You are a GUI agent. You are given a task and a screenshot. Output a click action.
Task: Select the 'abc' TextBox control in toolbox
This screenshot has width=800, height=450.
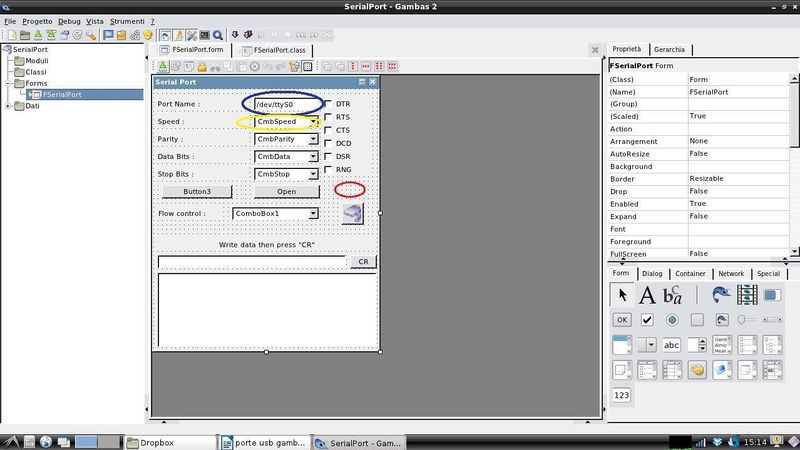[x=671, y=345]
